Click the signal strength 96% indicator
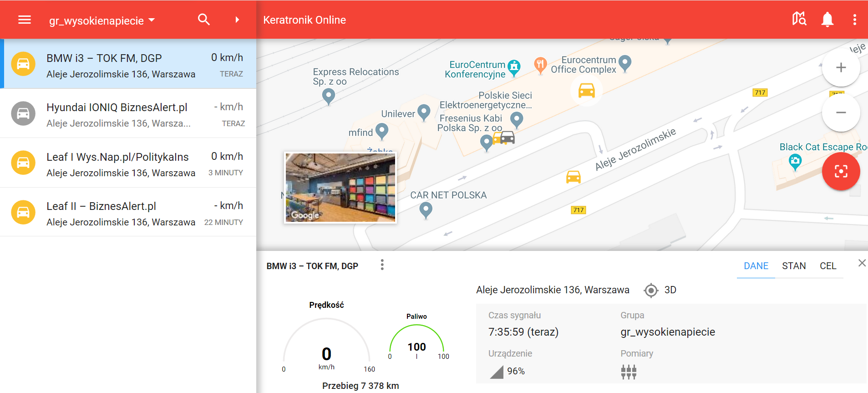This screenshot has width=868, height=393. (508, 372)
